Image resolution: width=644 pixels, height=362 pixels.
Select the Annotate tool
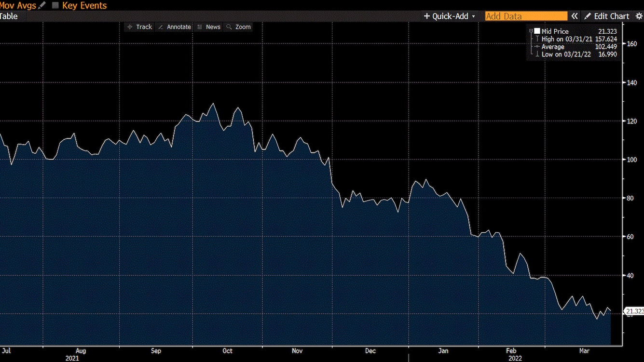coord(174,27)
